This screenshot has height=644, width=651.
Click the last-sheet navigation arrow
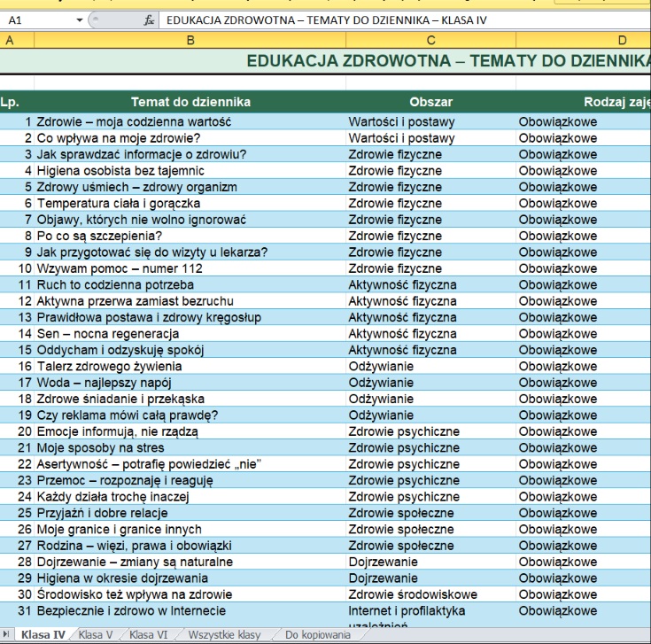pos(6,634)
